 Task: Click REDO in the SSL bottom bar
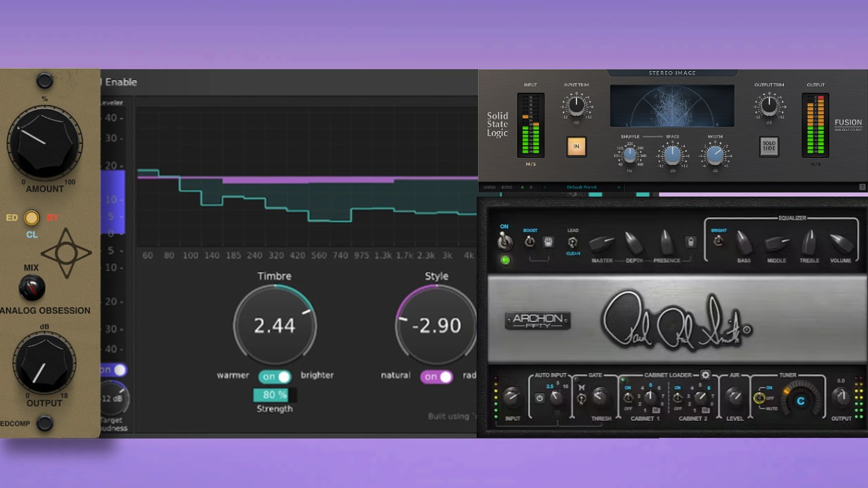507,187
